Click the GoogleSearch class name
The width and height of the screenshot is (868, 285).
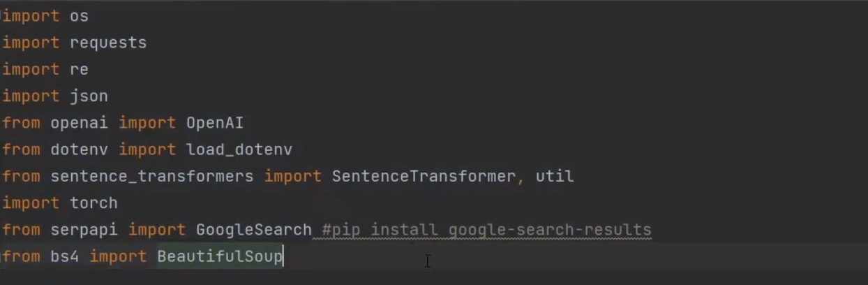[x=253, y=230]
